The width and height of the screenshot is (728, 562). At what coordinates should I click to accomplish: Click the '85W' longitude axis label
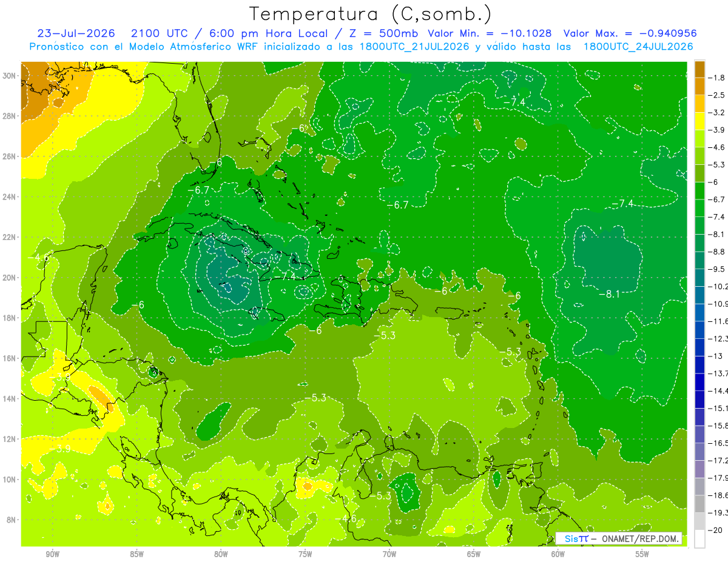tap(136, 555)
